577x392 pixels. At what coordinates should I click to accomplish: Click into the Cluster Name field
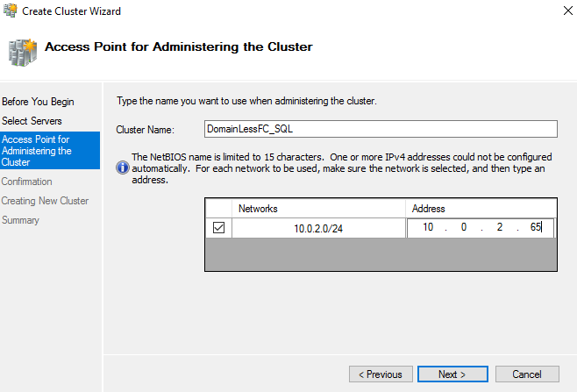(x=381, y=129)
